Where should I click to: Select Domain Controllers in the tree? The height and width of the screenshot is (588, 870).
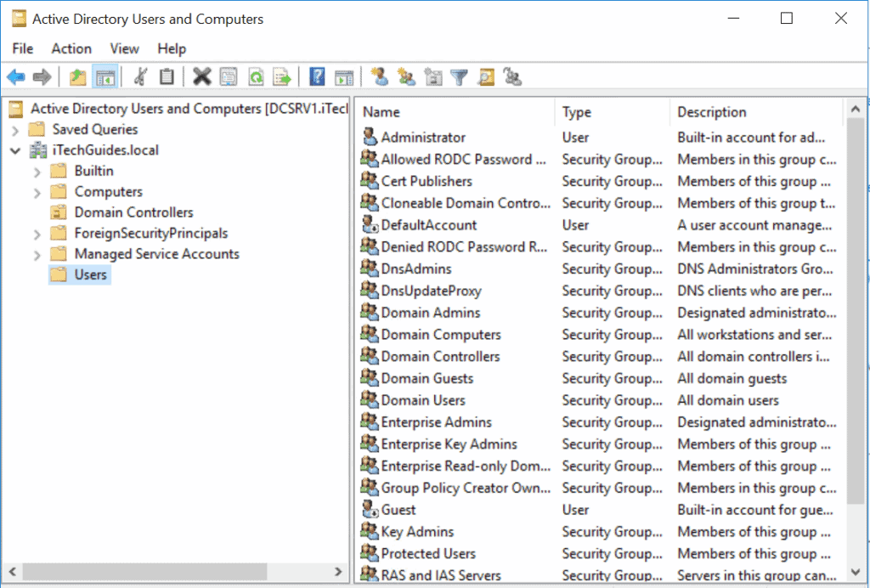click(x=133, y=212)
